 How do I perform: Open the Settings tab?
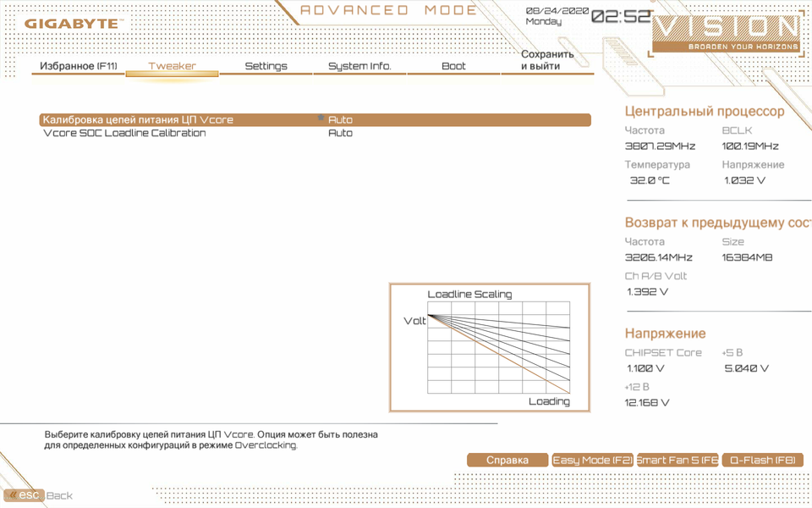[266, 66]
